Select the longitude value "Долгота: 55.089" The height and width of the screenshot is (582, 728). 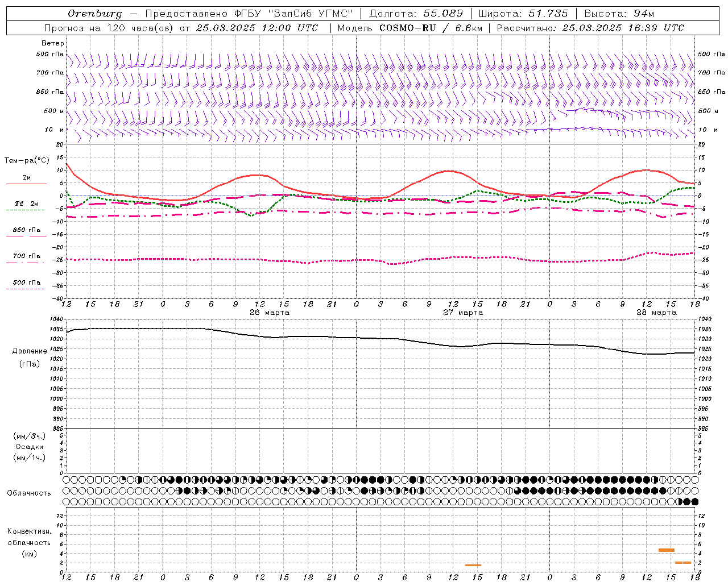tap(416, 14)
